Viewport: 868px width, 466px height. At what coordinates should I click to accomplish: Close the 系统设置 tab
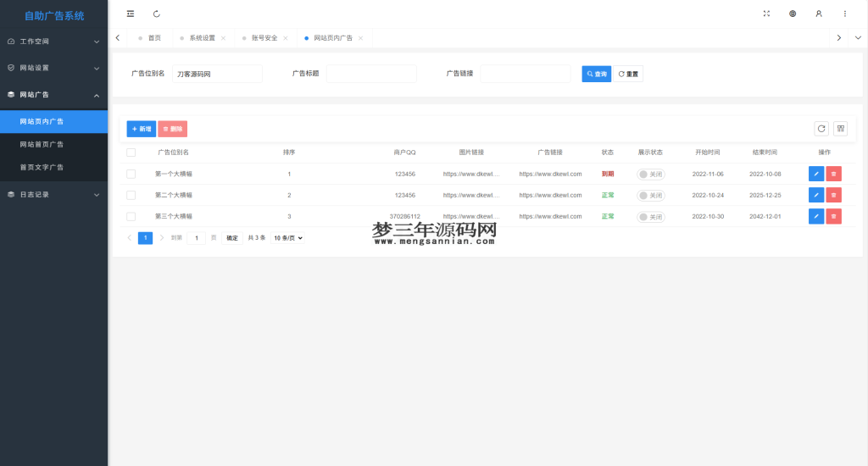(223, 38)
